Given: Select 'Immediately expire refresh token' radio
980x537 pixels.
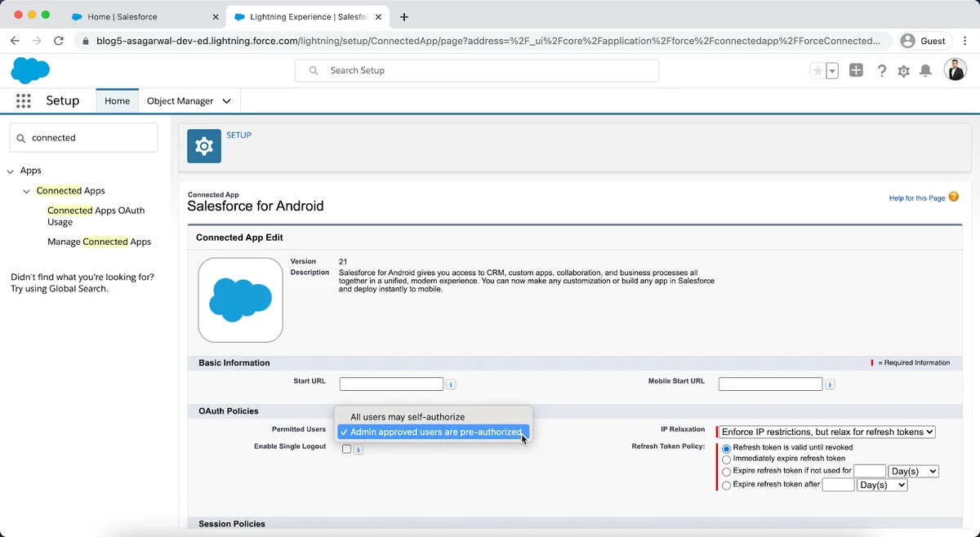Looking at the screenshot, I should [726, 459].
